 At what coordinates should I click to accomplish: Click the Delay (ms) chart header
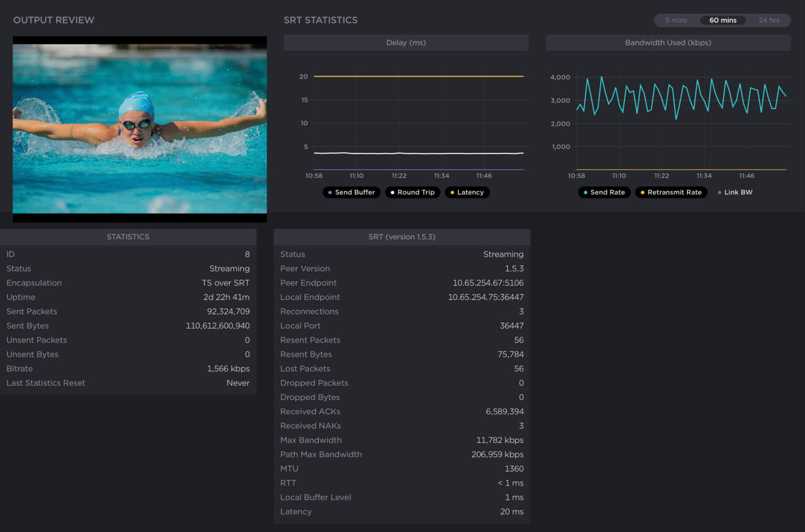406,42
